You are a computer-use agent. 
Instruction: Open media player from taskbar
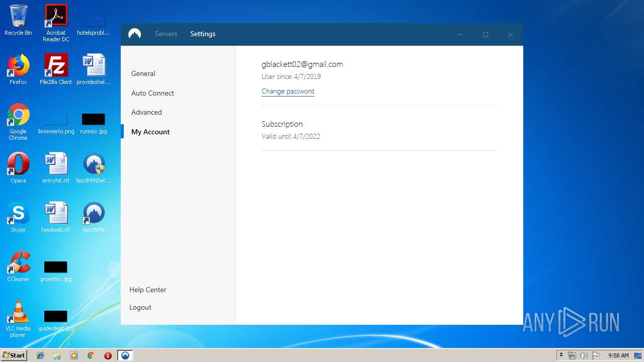point(74,355)
